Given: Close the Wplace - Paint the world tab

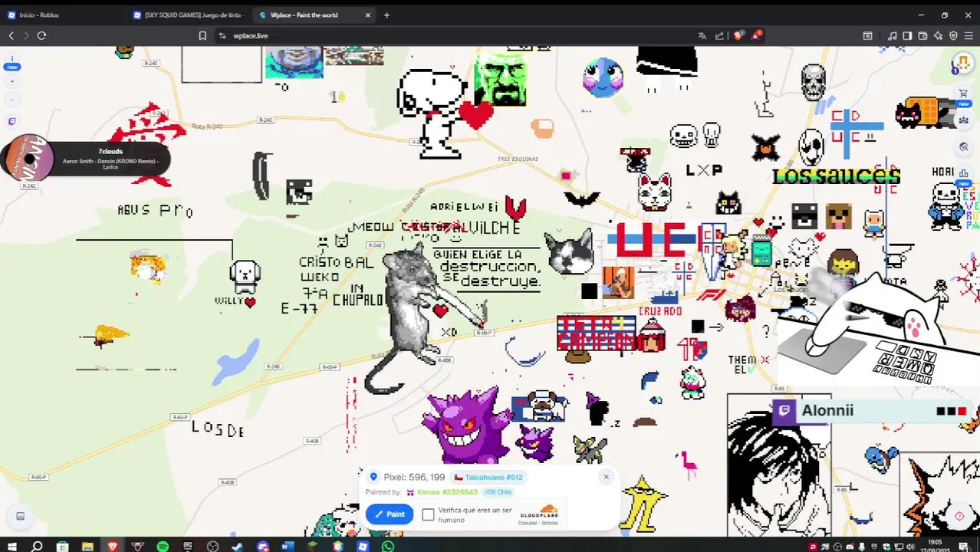Looking at the screenshot, I should point(368,15).
